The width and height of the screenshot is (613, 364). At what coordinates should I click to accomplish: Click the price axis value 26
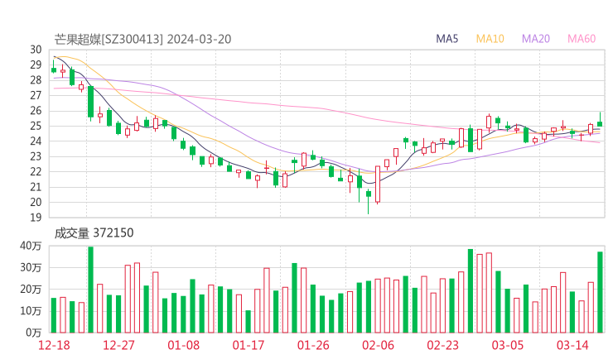pyautogui.click(x=36, y=111)
